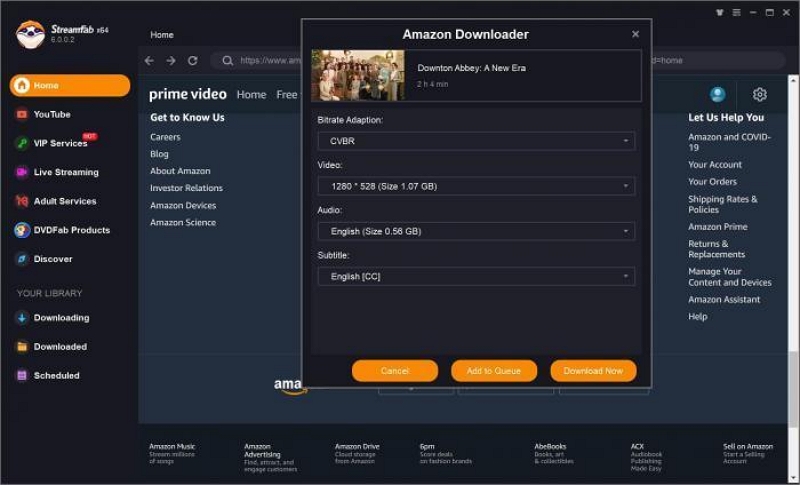Open Shipping Rates & Policies link
The height and width of the screenshot is (485, 800).
[x=722, y=205]
